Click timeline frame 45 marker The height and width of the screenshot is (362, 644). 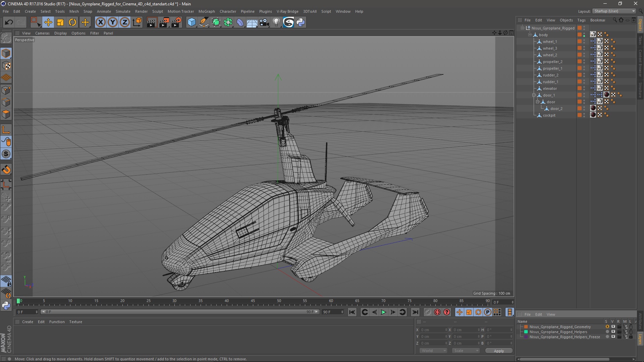tap(253, 301)
